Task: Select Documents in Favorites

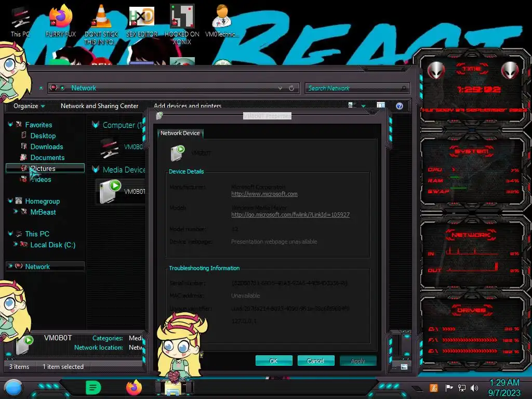Action: click(x=47, y=157)
